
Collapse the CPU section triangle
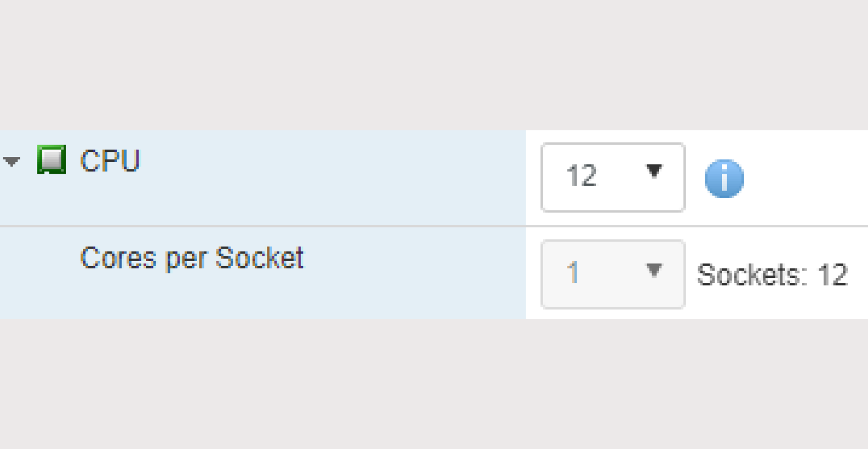(x=11, y=161)
